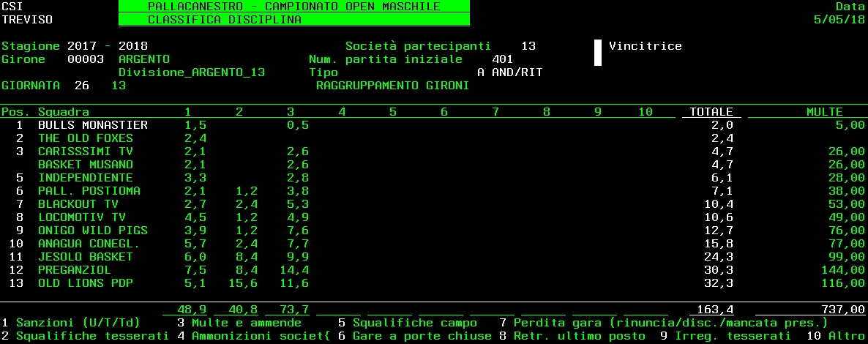Viewport: 868px width, 344px height.
Task: Click the Girone number field 00003
Action: [x=86, y=59]
